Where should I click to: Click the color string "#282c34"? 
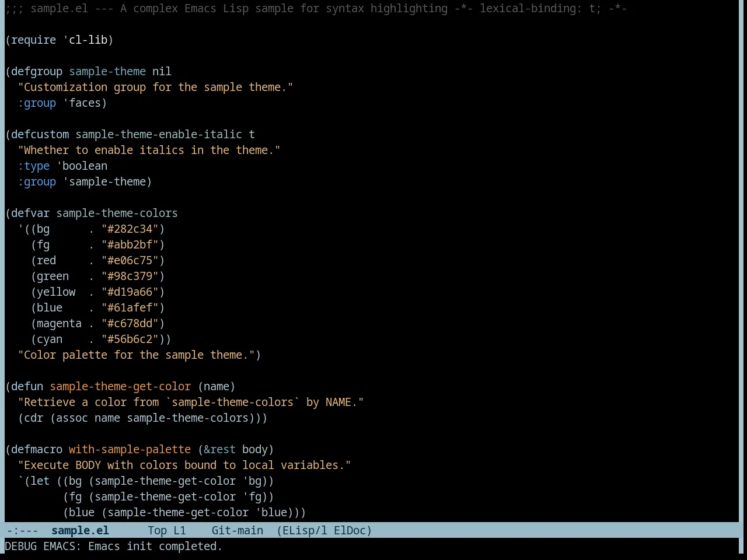point(130,229)
